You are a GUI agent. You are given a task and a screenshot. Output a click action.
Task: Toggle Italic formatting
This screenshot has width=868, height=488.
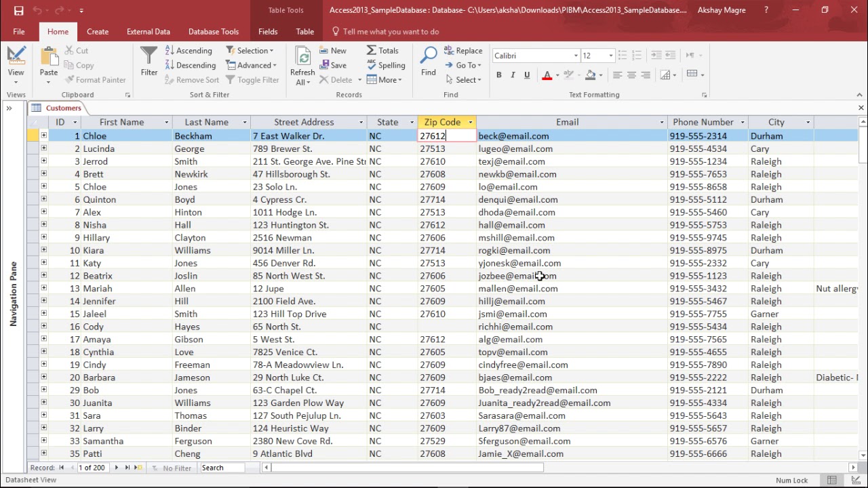point(513,75)
